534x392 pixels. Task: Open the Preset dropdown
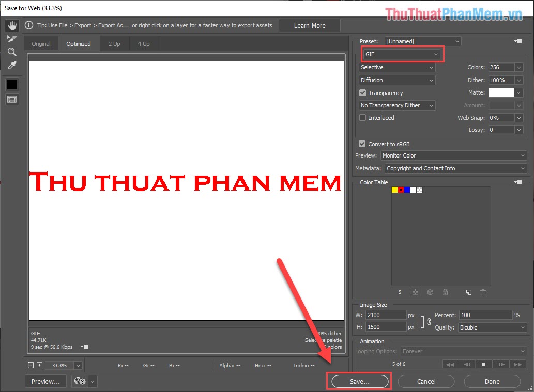pyautogui.click(x=423, y=41)
